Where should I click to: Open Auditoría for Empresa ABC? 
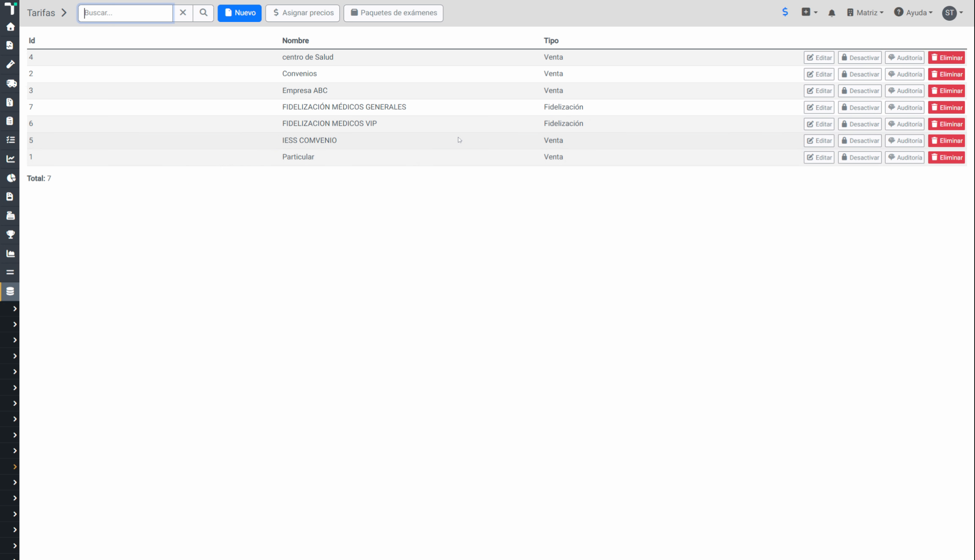(x=905, y=91)
